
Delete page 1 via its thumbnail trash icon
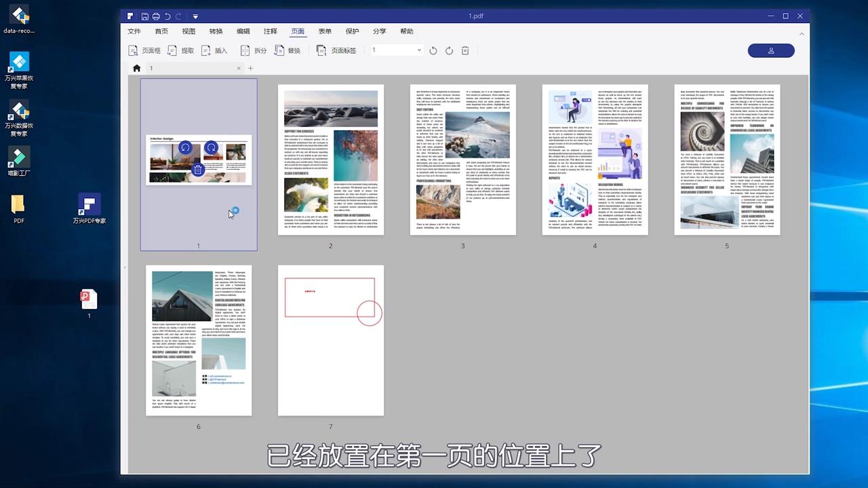point(197,168)
